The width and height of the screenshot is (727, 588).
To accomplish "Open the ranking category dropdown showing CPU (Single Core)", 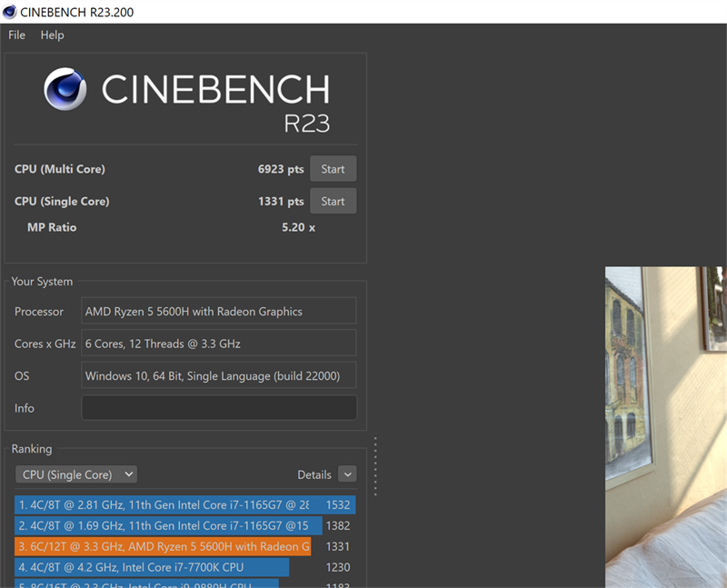I will (75, 473).
